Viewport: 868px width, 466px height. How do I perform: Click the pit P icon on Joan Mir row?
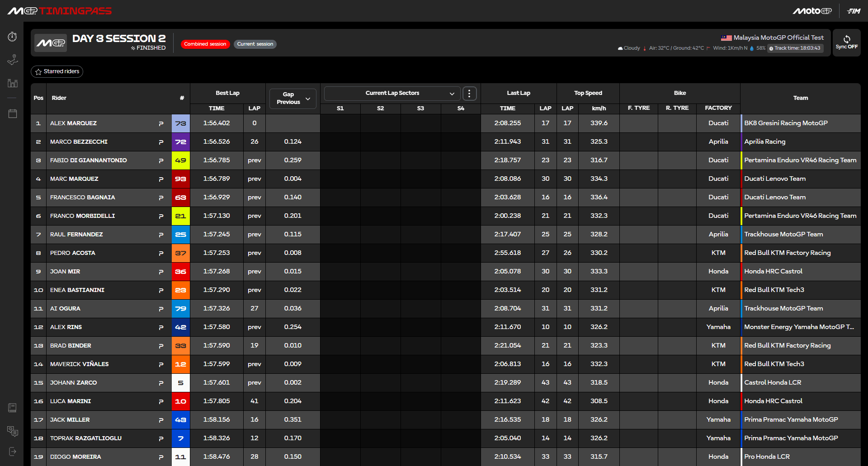[x=161, y=272]
